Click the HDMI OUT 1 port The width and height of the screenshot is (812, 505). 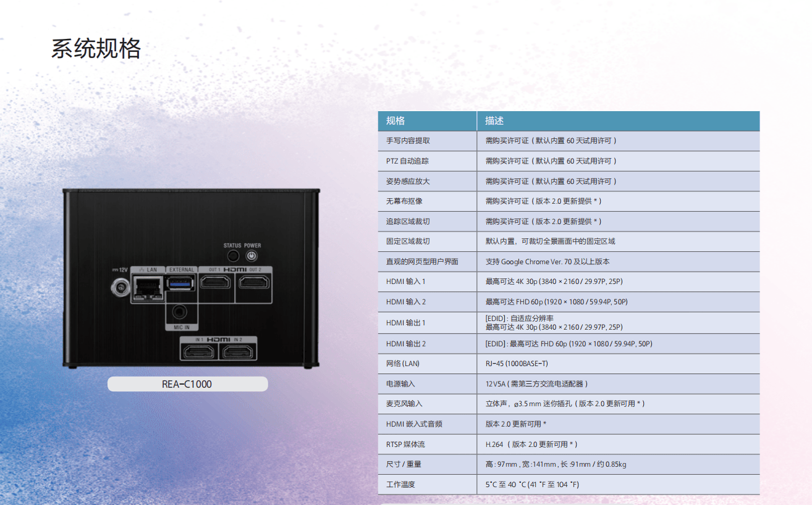coord(216,283)
